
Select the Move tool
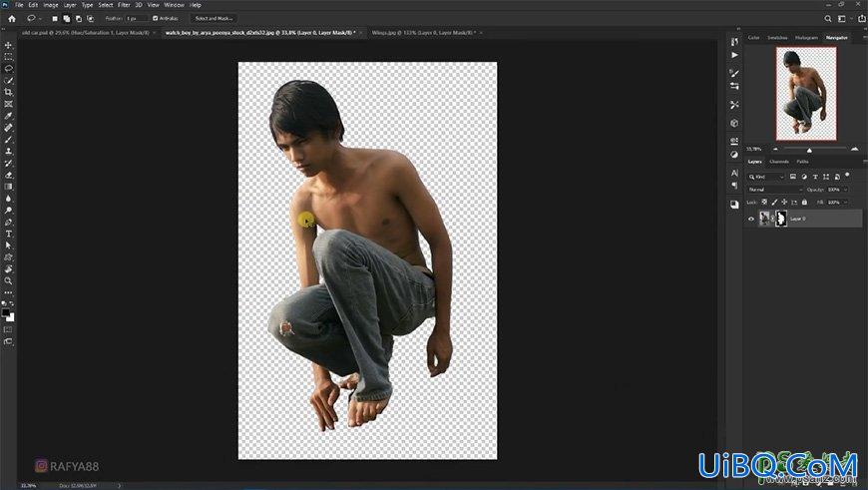click(x=8, y=45)
